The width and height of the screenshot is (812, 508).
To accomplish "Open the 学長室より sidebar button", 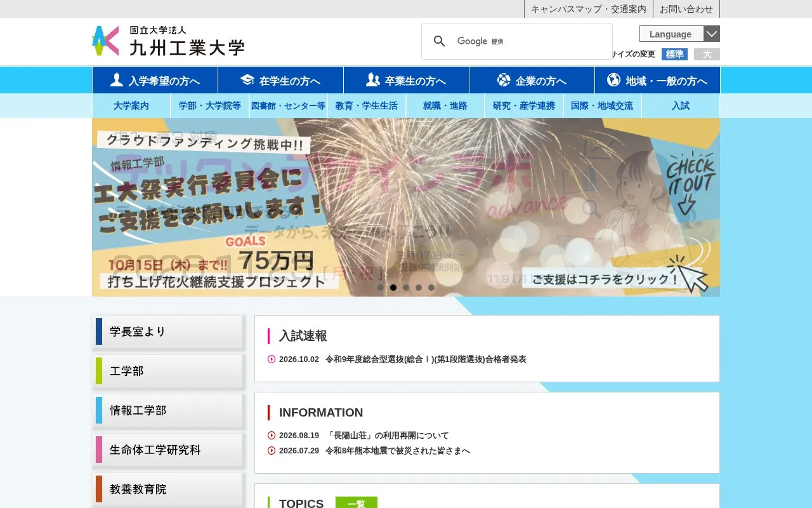I will [x=168, y=331].
